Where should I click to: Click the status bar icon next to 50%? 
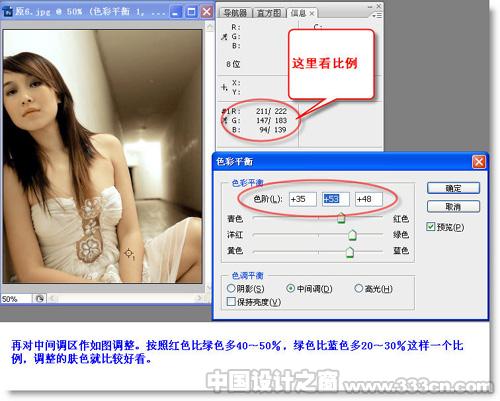(x=39, y=299)
